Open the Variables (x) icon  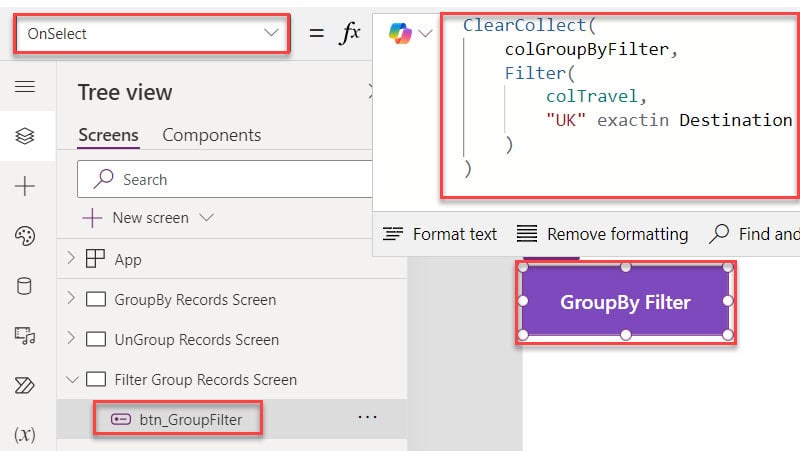coord(24,435)
